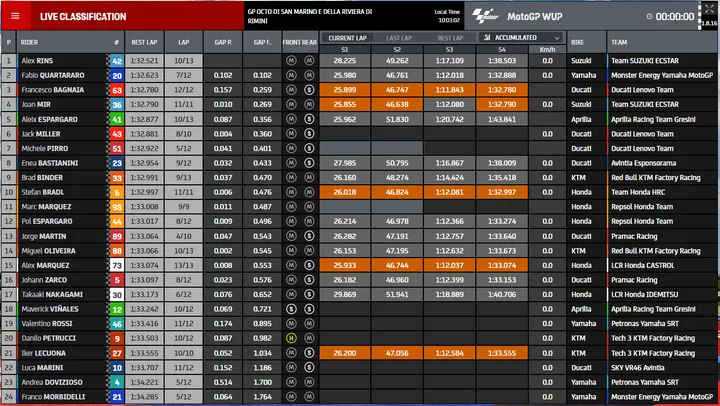Select rider Valentino ROSSI
This screenshot has height=406, width=720.
(47, 323)
